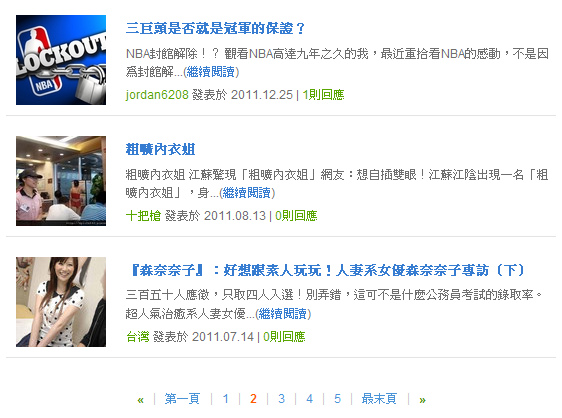Open the 1則回應 comments link
Screen dimensions: 562x418
click(x=323, y=95)
